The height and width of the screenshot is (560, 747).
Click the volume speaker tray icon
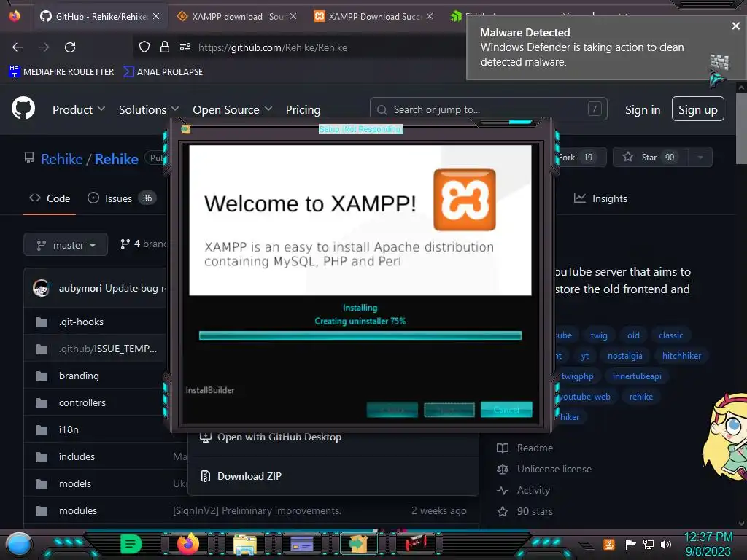(x=667, y=544)
